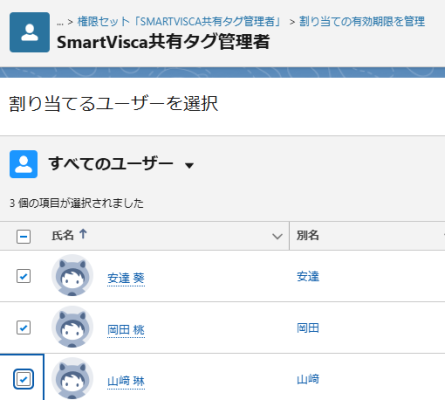The width and height of the screenshot is (445, 400).
Task: Sort by the 氏名 column header
Action: click(62, 236)
